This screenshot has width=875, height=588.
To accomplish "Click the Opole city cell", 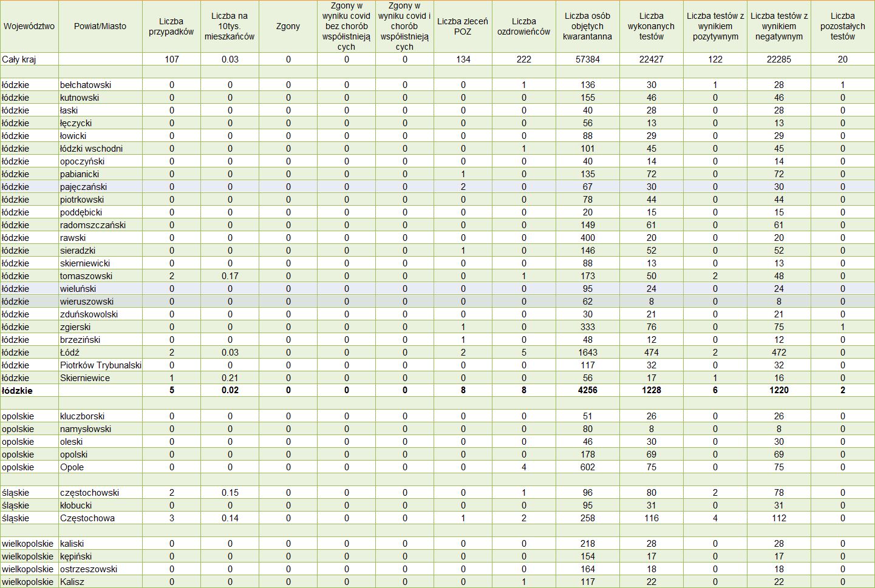I will 100,467.
